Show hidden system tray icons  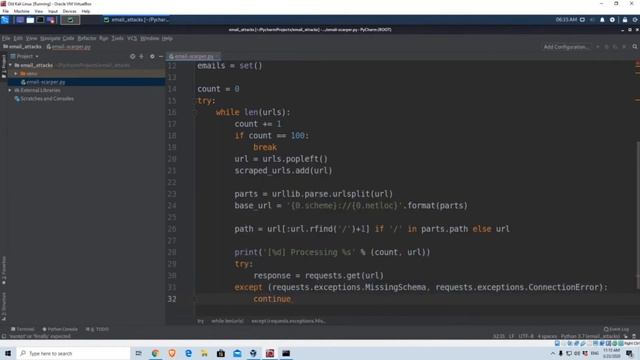(553, 353)
